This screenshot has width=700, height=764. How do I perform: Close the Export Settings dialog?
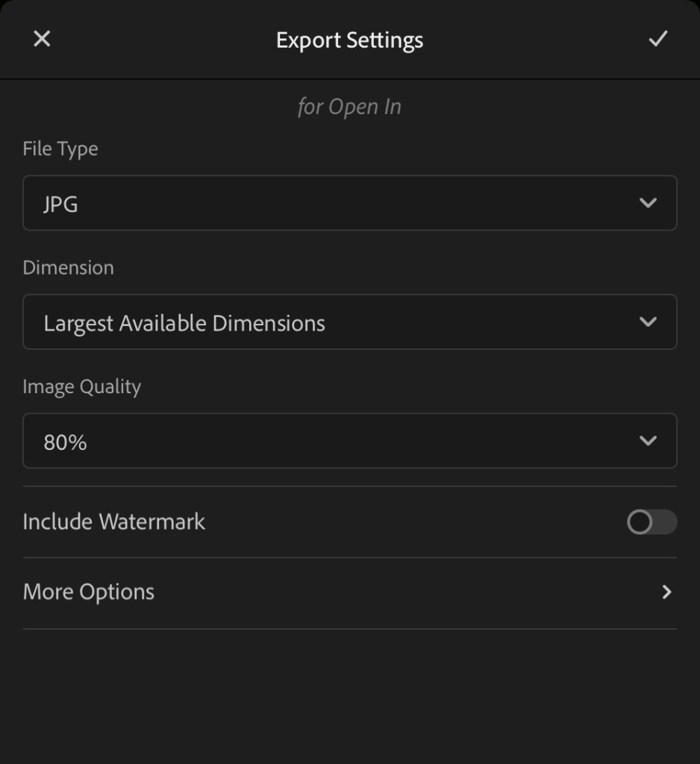[42, 39]
